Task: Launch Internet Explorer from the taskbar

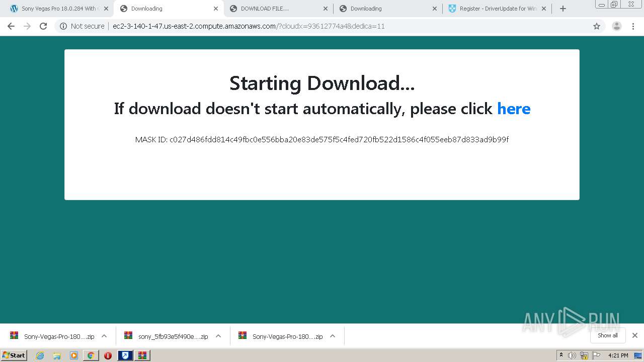Action: point(40,355)
